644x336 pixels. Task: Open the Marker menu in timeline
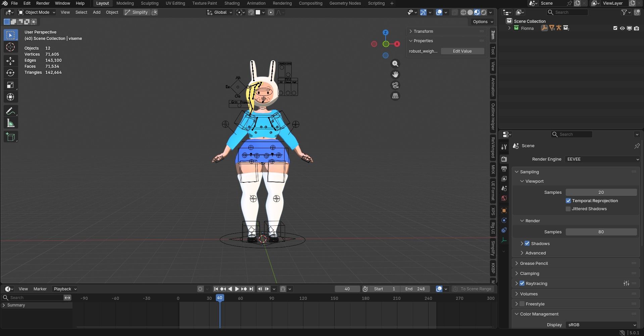[40, 289]
